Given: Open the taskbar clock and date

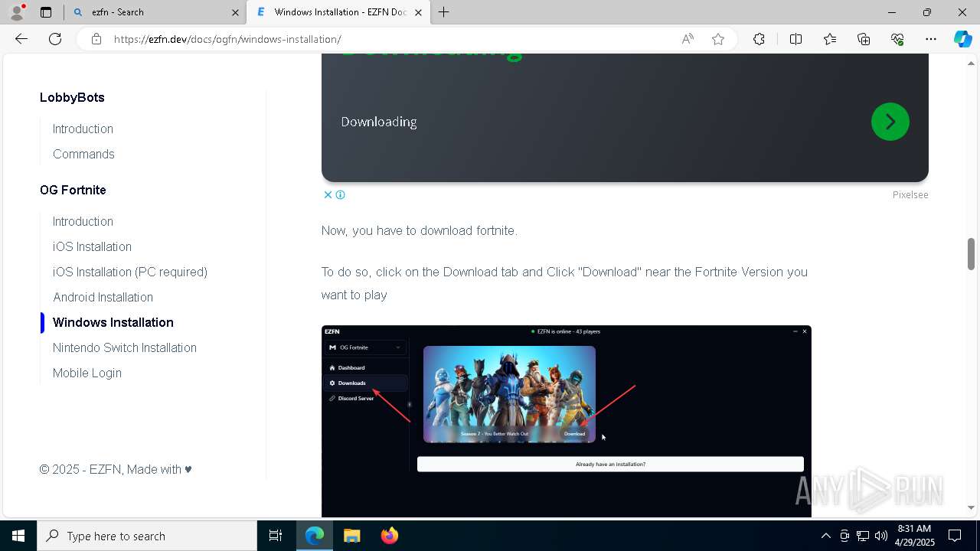Looking at the screenshot, I should (x=914, y=536).
